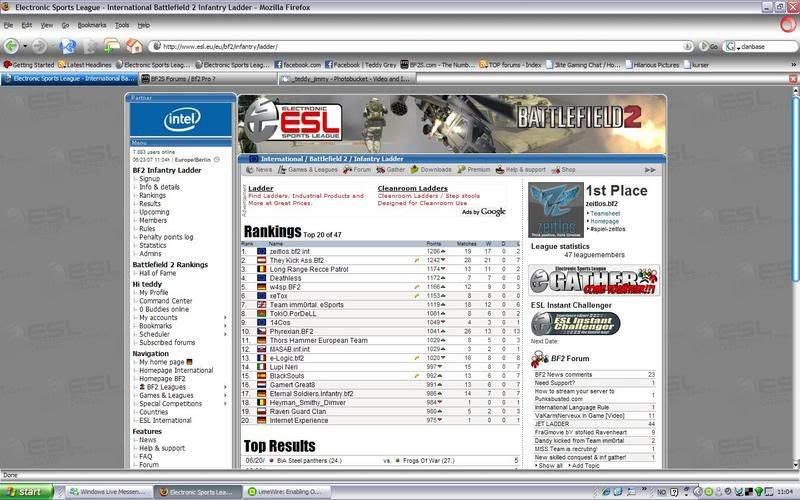Open Penalty points log in sidebar
800x500 pixels.
coord(166,237)
